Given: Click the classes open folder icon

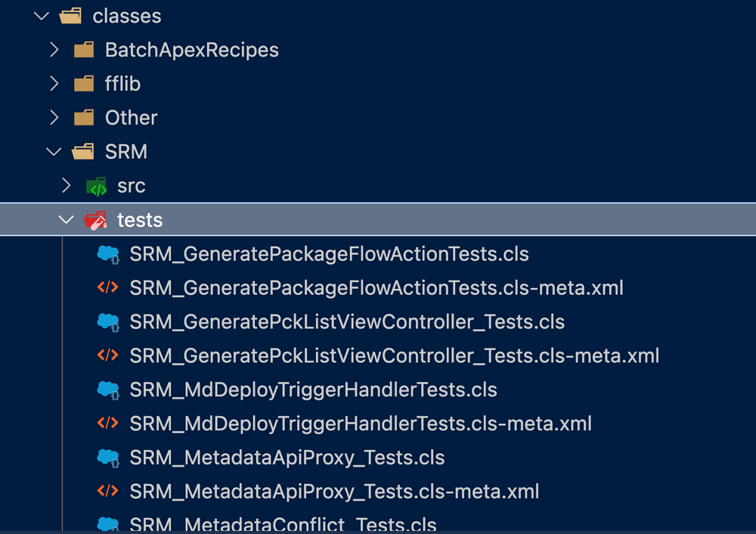Looking at the screenshot, I should coord(71,15).
